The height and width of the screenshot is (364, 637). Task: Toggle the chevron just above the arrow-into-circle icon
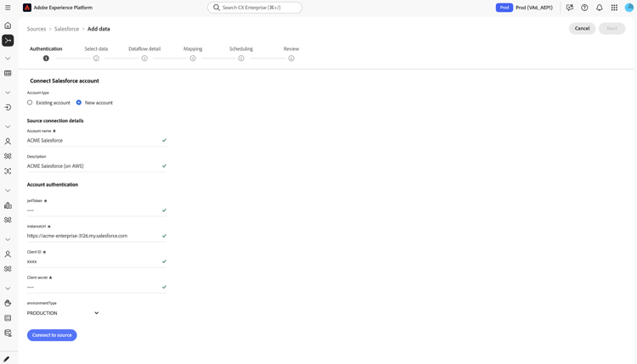[8, 92]
